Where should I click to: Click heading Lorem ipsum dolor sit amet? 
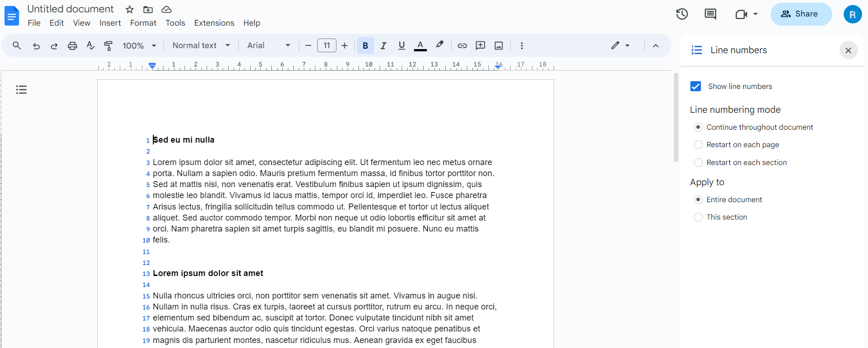pos(208,273)
